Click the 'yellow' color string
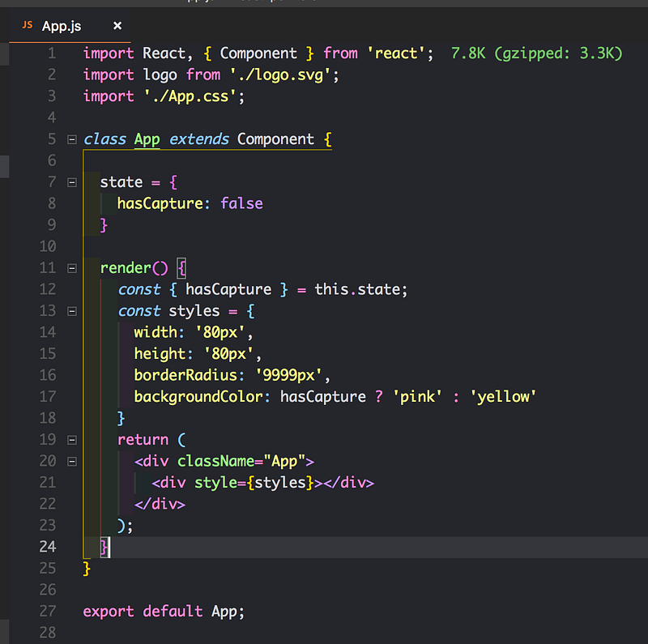The image size is (648, 644). 503,397
